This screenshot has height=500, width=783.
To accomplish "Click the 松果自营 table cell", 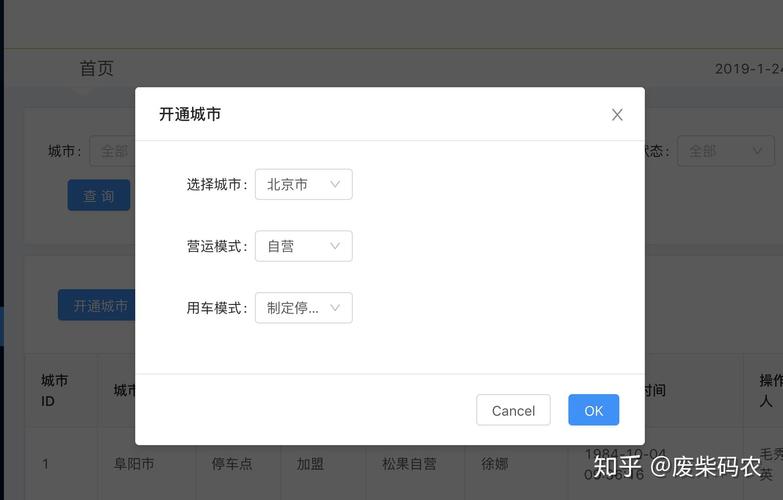I will [409, 464].
